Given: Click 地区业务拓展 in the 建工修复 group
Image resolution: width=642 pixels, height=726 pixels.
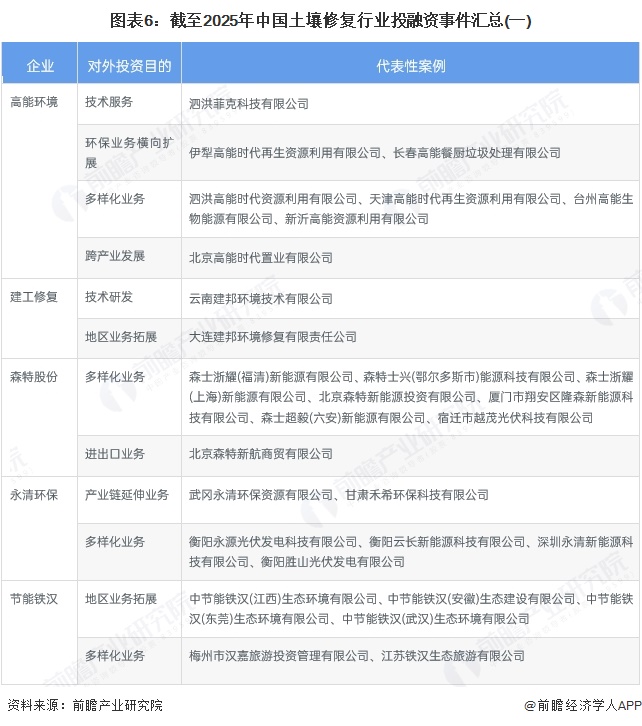Looking at the screenshot, I should 129,338.
